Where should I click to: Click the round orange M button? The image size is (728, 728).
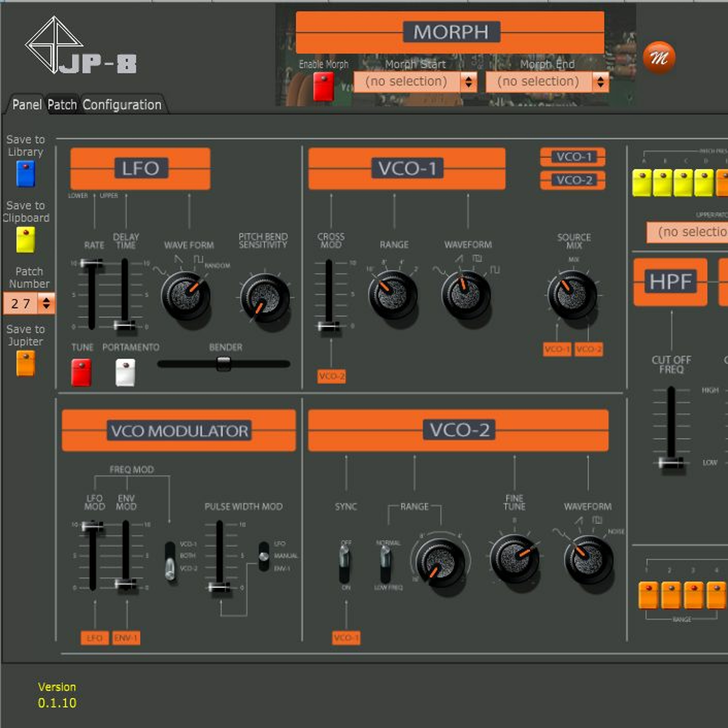pos(659,58)
